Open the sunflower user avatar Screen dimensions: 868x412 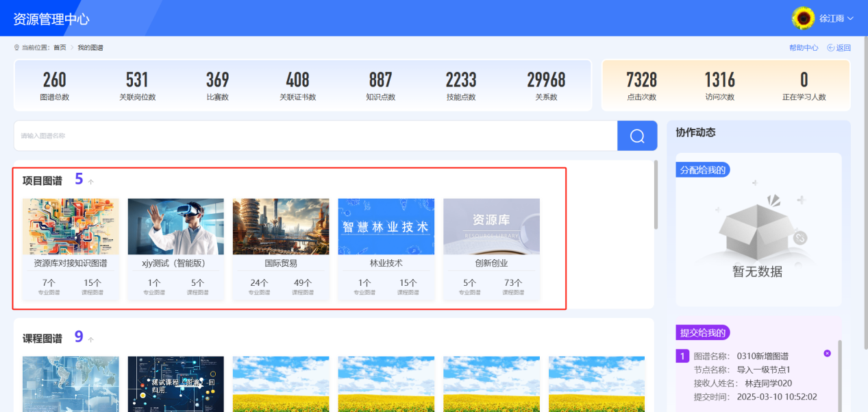click(803, 19)
